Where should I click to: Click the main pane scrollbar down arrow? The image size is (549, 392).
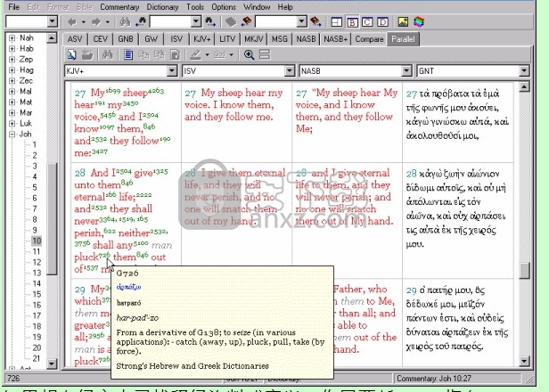[x=524, y=361]
